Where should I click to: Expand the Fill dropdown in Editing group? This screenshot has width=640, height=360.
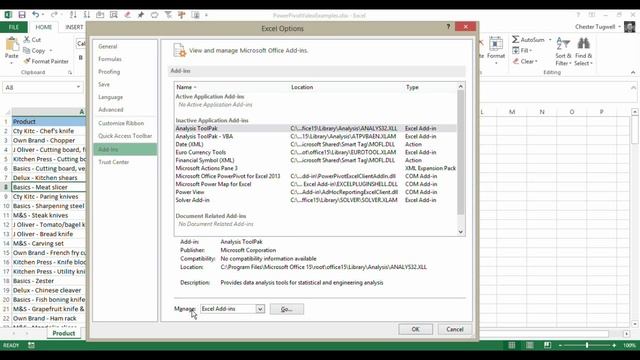pos(530,51)
